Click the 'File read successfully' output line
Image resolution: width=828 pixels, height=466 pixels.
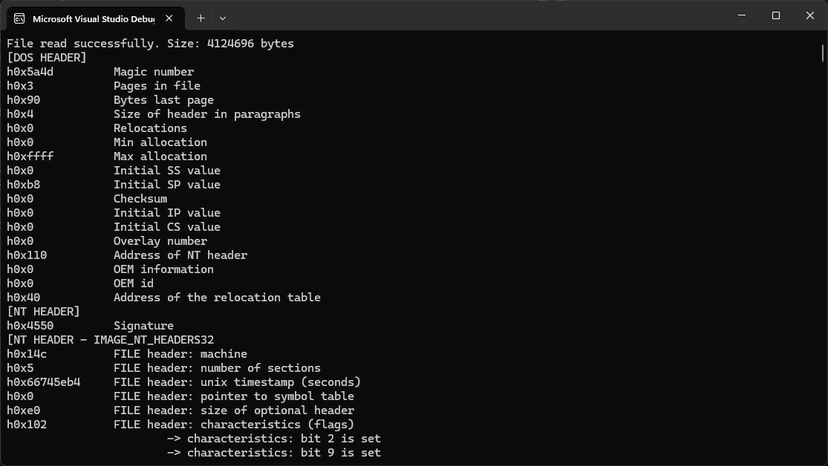pyautogui.click(x=150, y=43)
